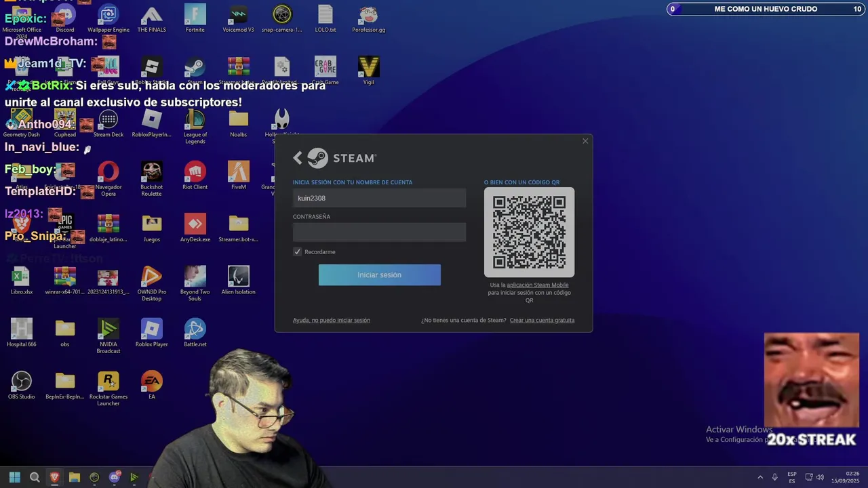Select the Hospital 666 desktop icon
868x488 pixels.
pyautogui.click(x=22, y=332)
